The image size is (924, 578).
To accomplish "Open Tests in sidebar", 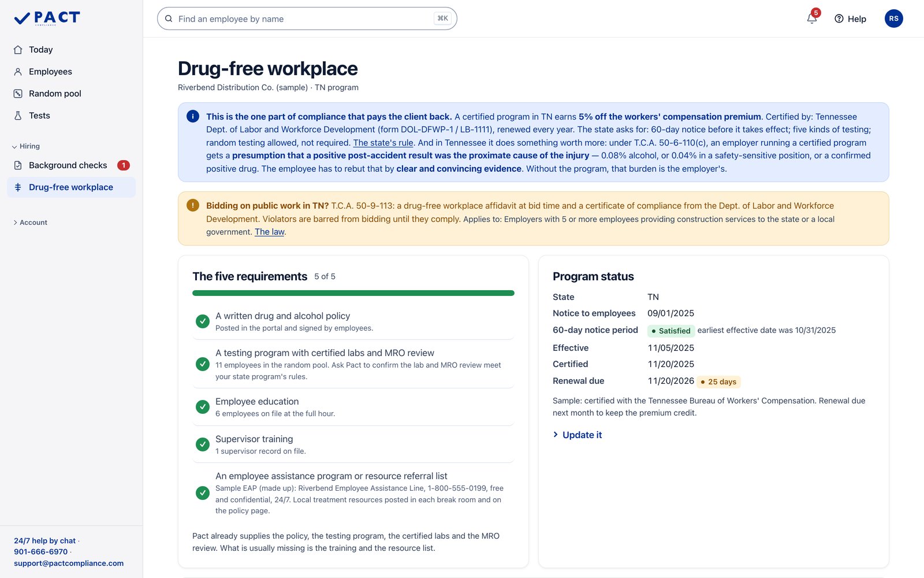I will pos(71,116).
